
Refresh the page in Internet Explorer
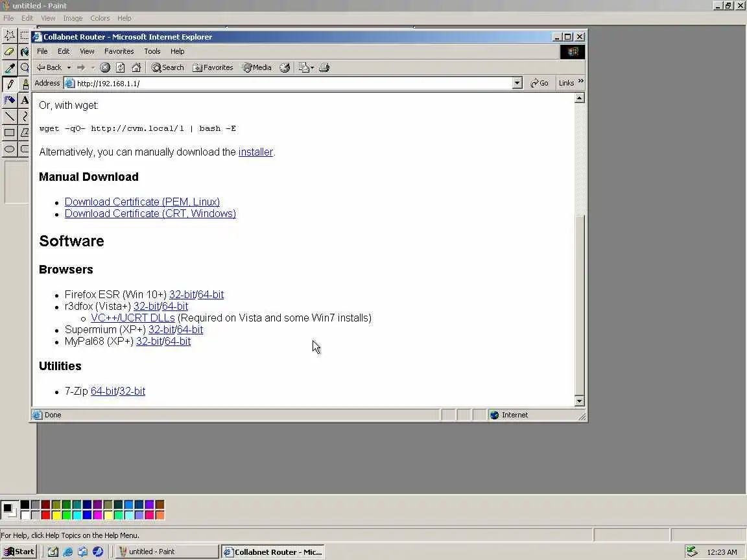click(121, 67)
